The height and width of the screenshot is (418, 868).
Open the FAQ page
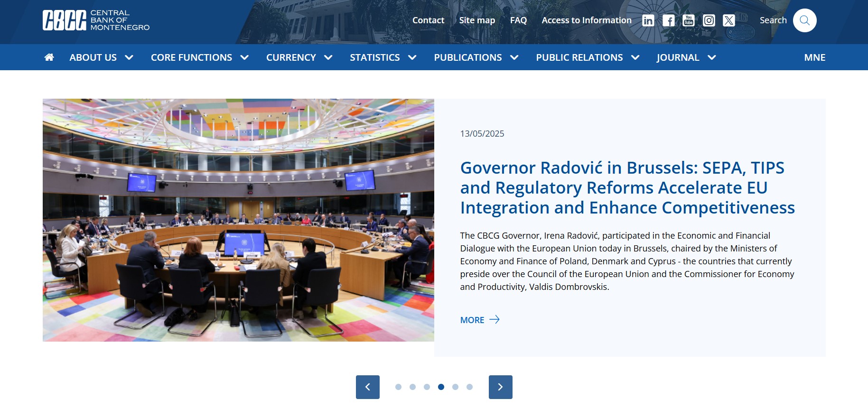click(x=518, y=20)
